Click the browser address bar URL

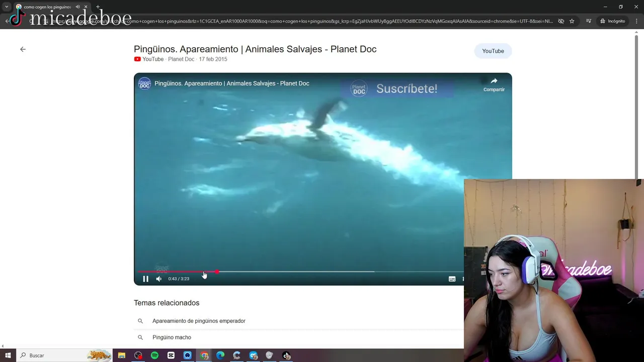coord(302,21)
